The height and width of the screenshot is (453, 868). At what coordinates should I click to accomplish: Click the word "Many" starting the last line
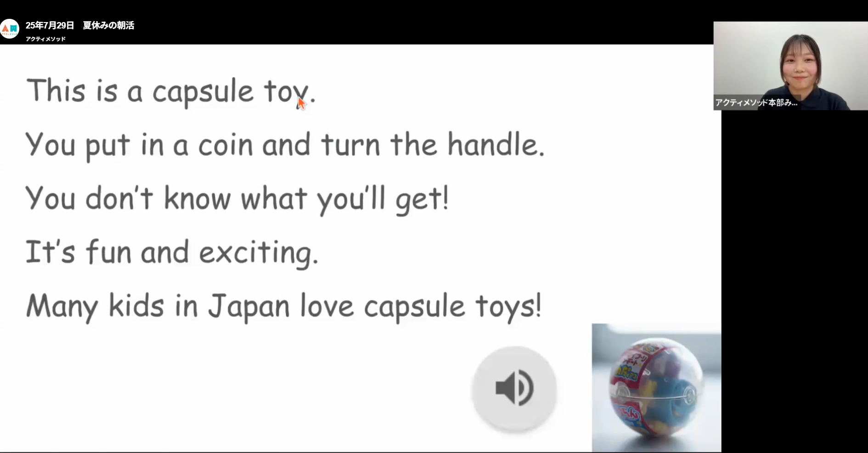pyautogui.click(x=62, y=307)
